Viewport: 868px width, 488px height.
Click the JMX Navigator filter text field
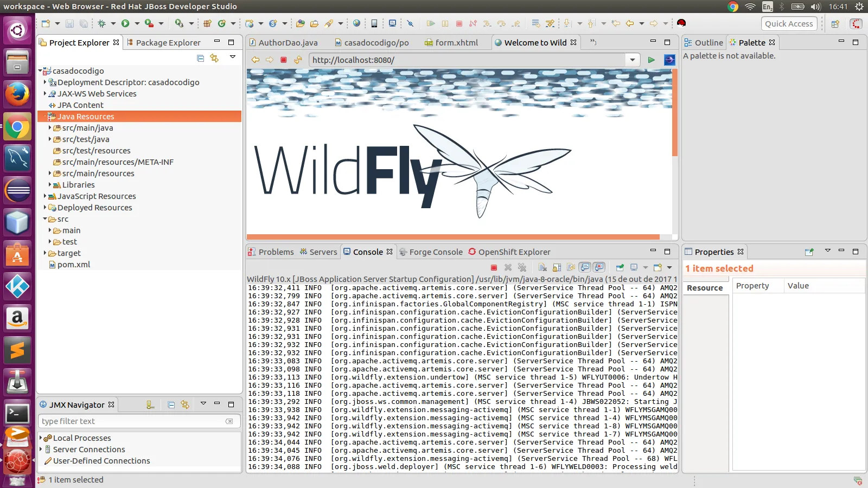click(139, 421)
